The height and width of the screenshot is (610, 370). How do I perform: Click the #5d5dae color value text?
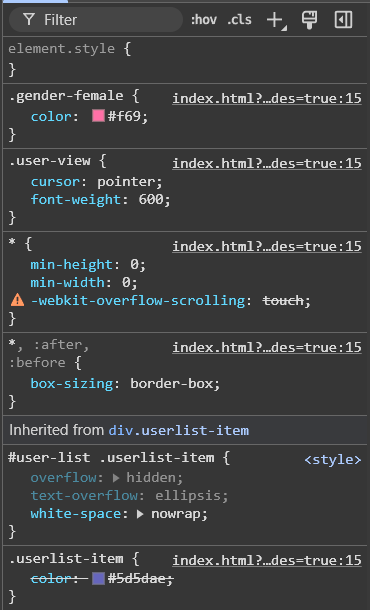pos(137,579)
